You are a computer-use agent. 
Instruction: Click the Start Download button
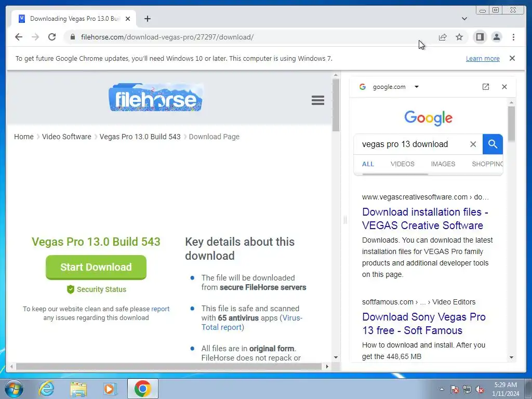point(96,267)
